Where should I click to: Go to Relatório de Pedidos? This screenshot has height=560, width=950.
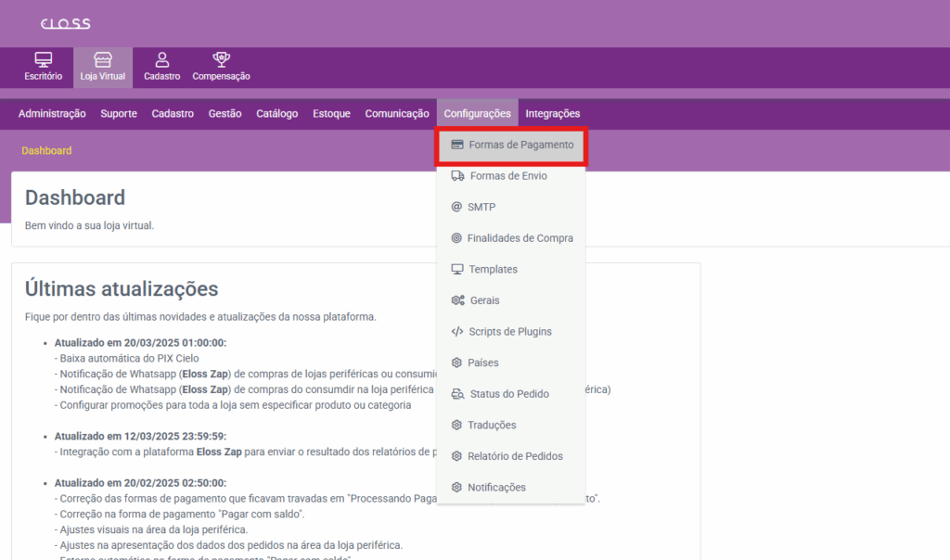pyautogui.click(x=515, y=456)
